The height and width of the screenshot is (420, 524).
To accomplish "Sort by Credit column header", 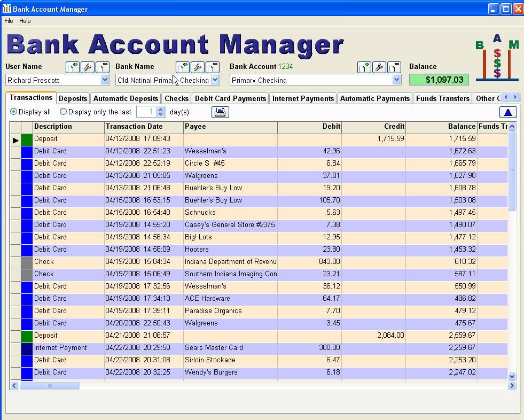I will (373, 127).
